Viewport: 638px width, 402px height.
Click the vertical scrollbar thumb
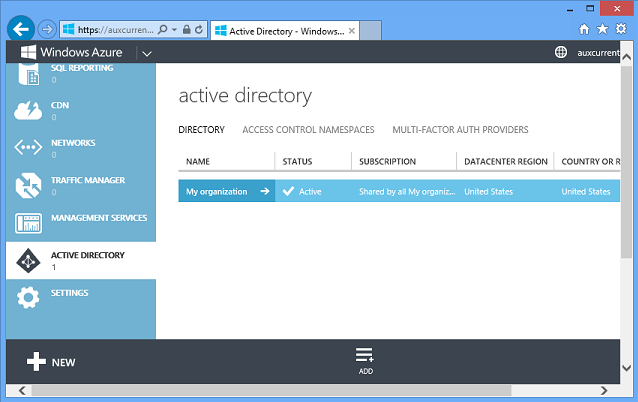pyautogui.click(x=627, y=162)
